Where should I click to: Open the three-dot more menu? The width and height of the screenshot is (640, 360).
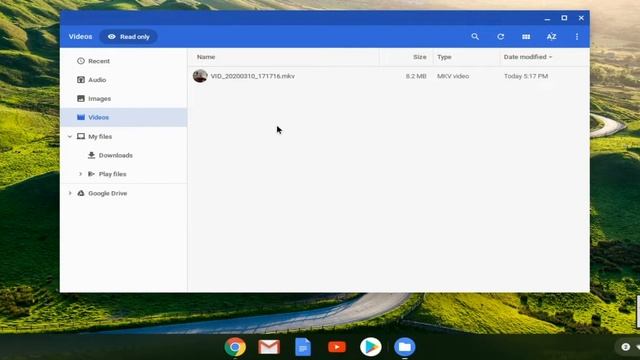click(x=577, y=37)
